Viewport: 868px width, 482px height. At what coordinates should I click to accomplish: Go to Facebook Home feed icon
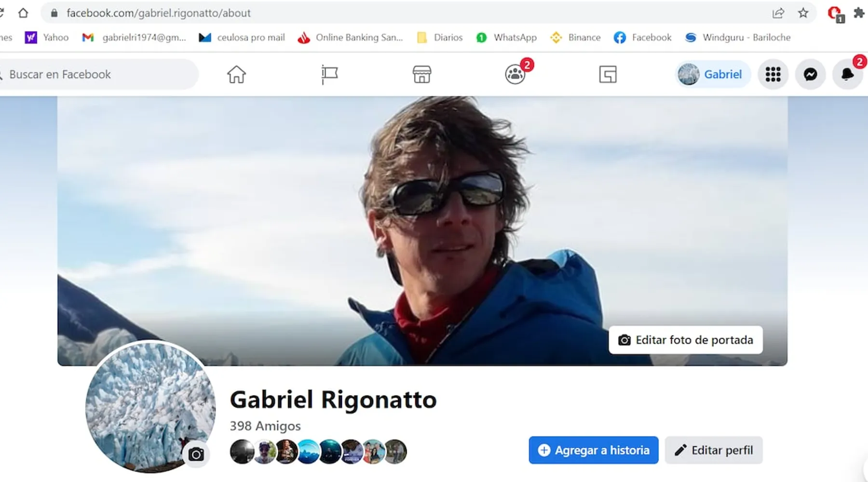[236, 75]
